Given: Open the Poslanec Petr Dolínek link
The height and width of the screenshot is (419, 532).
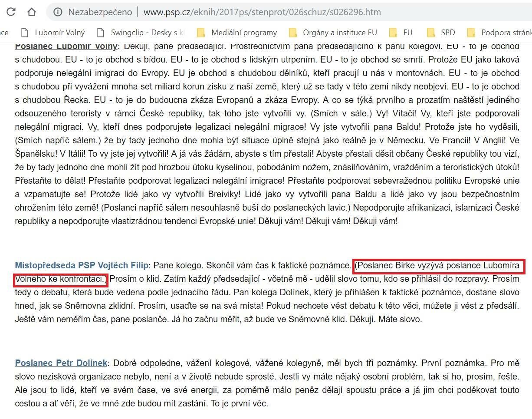Looking at the screenshot, I should [61, 363].
